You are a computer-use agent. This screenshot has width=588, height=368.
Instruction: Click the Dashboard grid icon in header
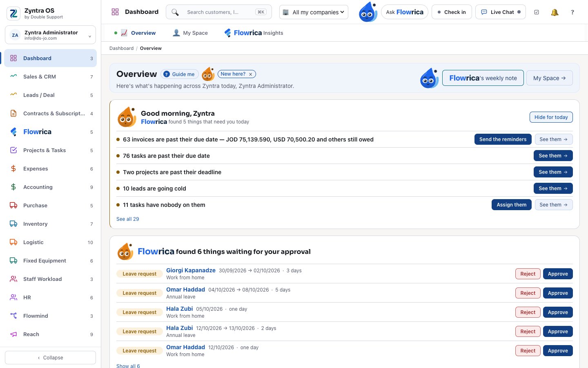click(x=115, y=12)
